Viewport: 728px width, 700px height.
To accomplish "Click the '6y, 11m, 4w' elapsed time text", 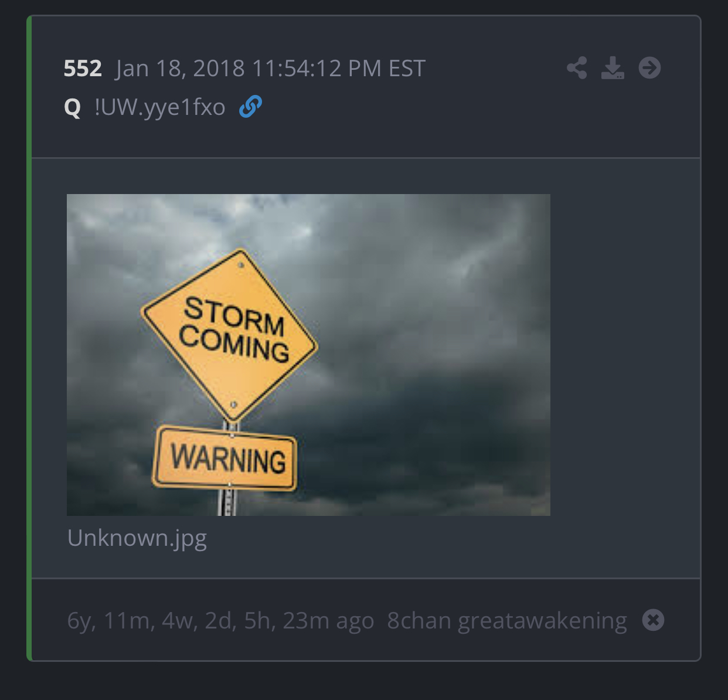I will pos(130,620).
